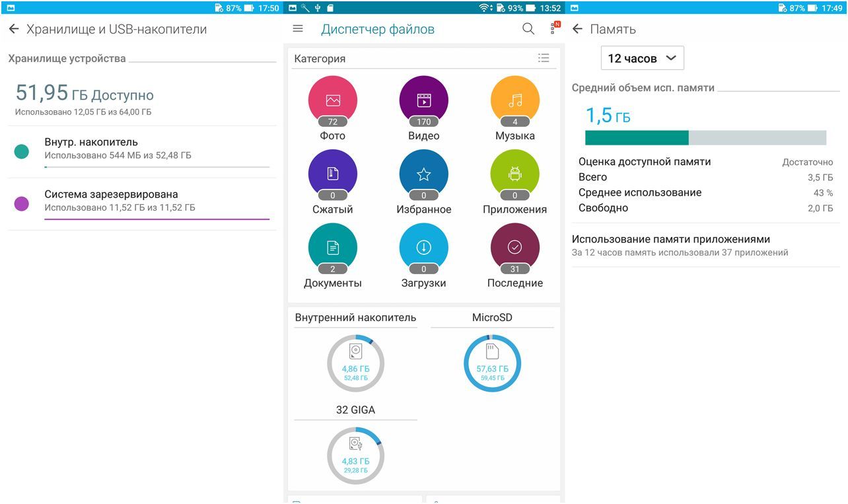Open Система зарезервирована storage entry
Screen dimensions: 848x504
142,203
